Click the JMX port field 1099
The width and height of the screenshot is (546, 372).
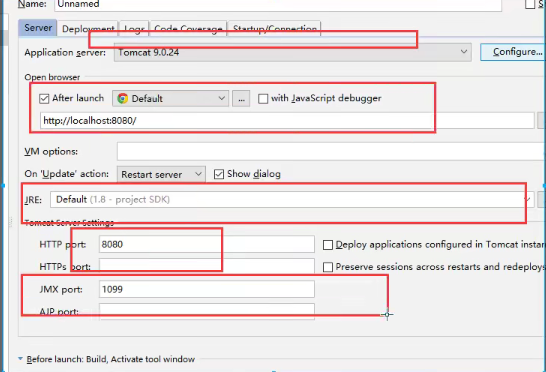(207, 289)
